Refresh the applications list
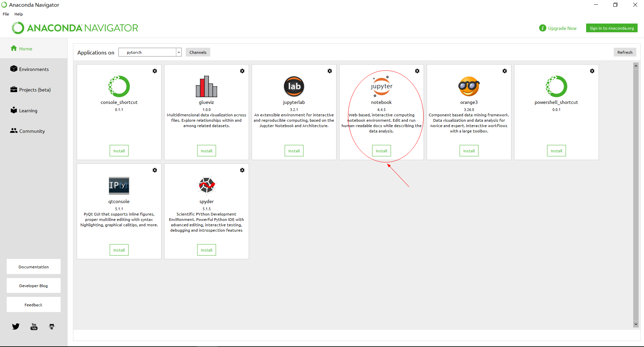 [x=625, y=52]
